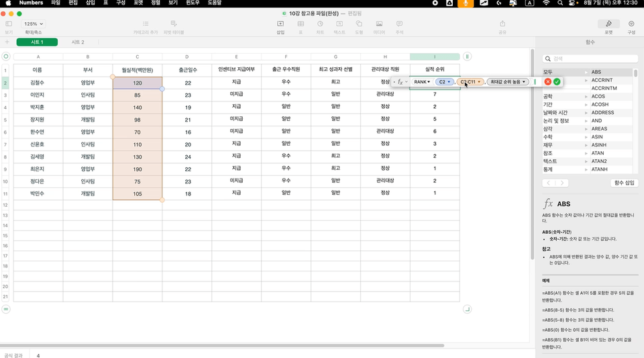
Task: Click the column C header
Action: pyautogui.click(x=137, y=56)
